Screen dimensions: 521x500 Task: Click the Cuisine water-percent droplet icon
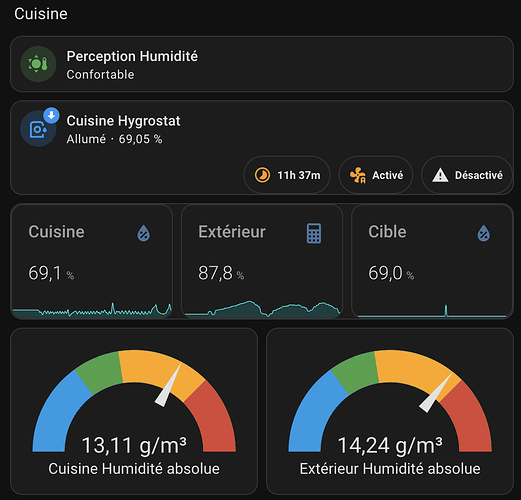click(144, 233)
